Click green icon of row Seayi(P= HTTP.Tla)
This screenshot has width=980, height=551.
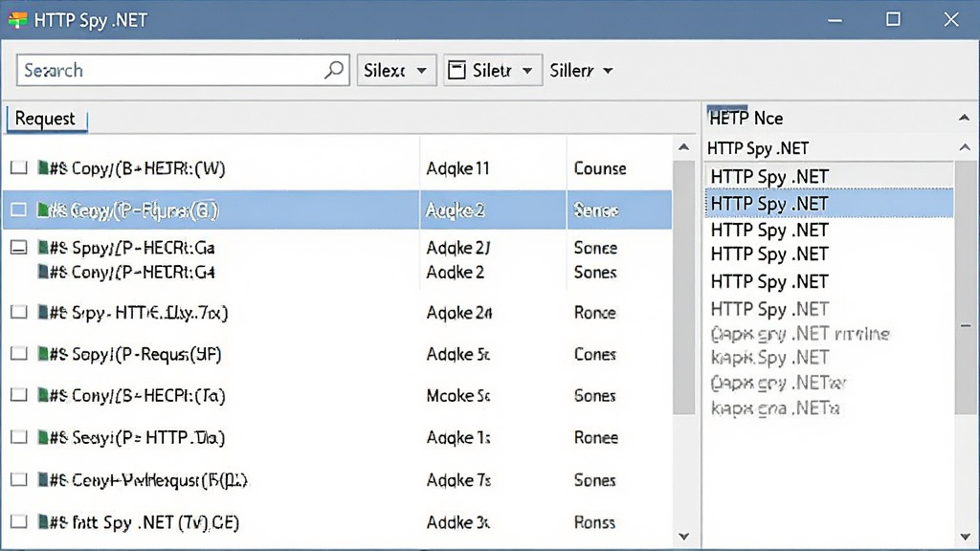point(42,436)
